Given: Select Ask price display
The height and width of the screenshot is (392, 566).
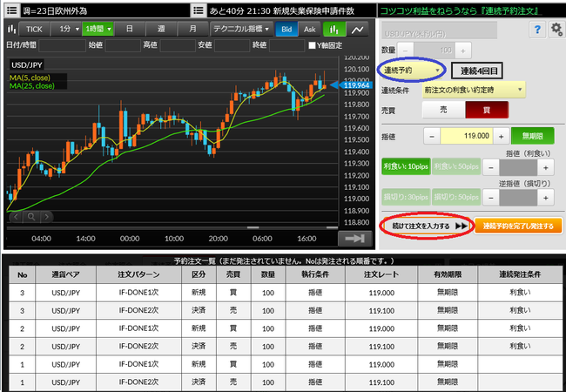Looking at the screenshot, I should click(x=309, y=30).
